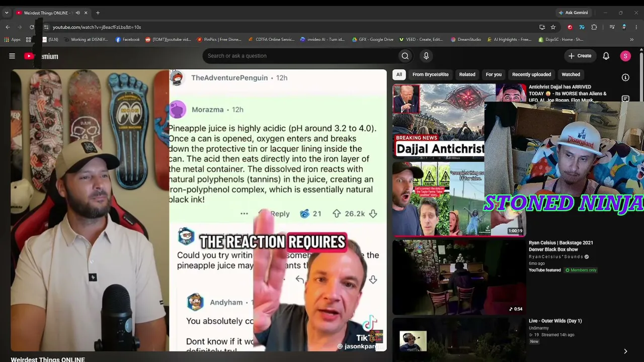Open the red circular extension icon
This screenshot has width=644, height=362.
(570, 27)
